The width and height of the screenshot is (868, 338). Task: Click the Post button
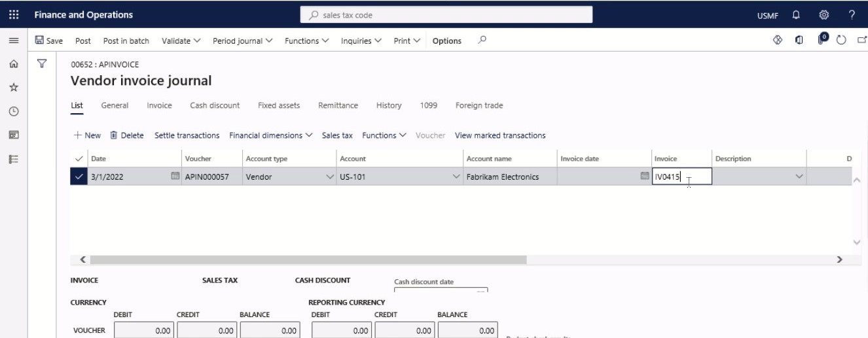click(83, 41)
